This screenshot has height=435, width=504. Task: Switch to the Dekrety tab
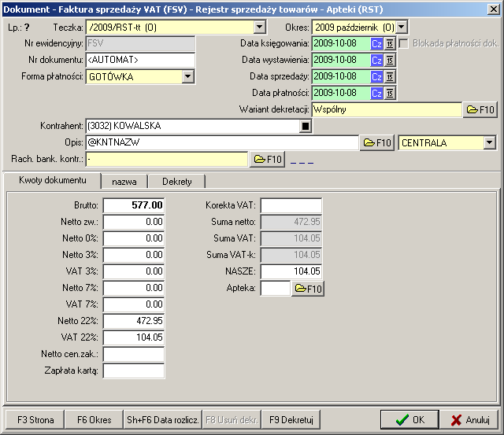tap(176, 182)
